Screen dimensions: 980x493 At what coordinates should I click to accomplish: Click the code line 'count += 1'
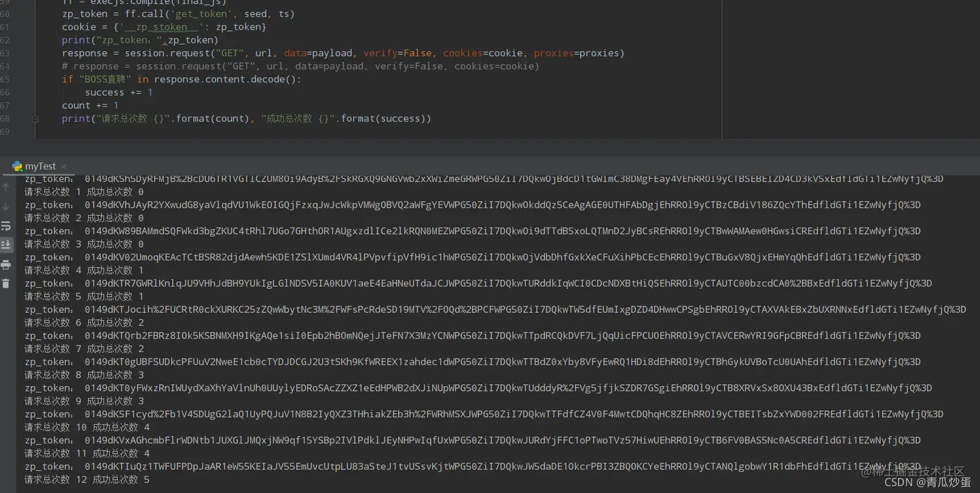click(90, 105)
